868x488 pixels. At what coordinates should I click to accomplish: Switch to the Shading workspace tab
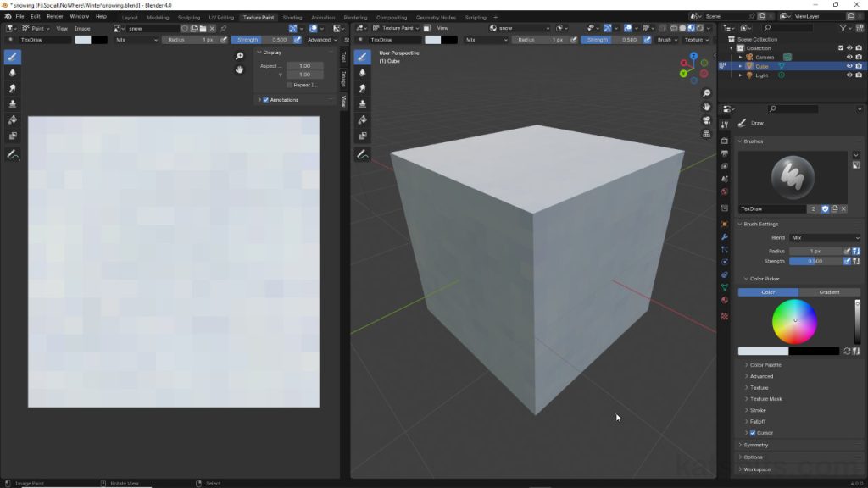tap(292, 16)
